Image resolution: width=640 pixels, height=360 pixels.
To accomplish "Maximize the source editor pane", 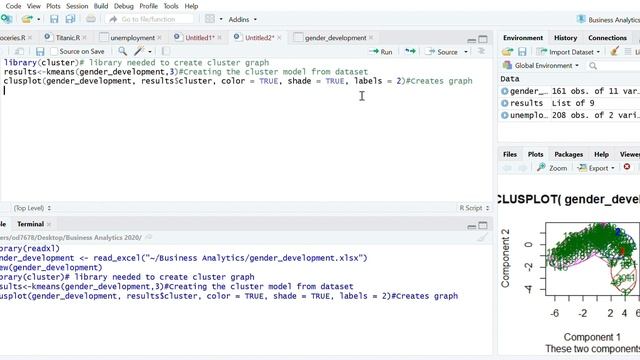I will pyautogui.click(x=483, y=39).
